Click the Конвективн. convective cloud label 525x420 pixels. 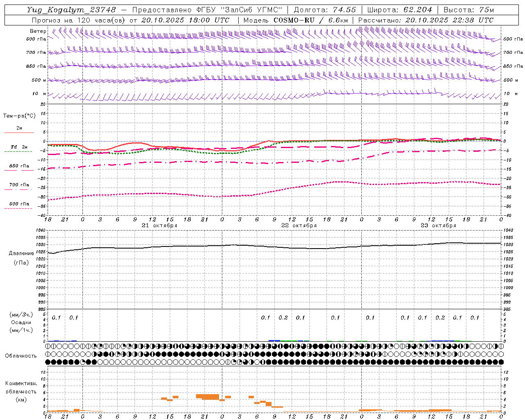tap(21, 383)
